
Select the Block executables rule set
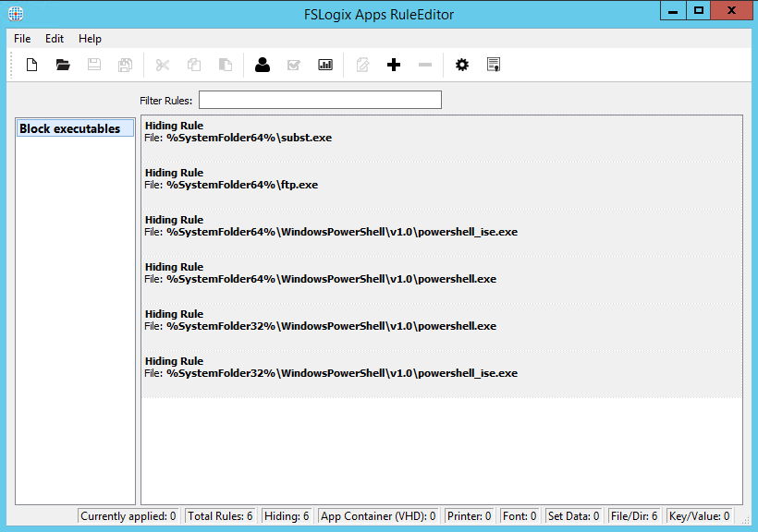76,128
